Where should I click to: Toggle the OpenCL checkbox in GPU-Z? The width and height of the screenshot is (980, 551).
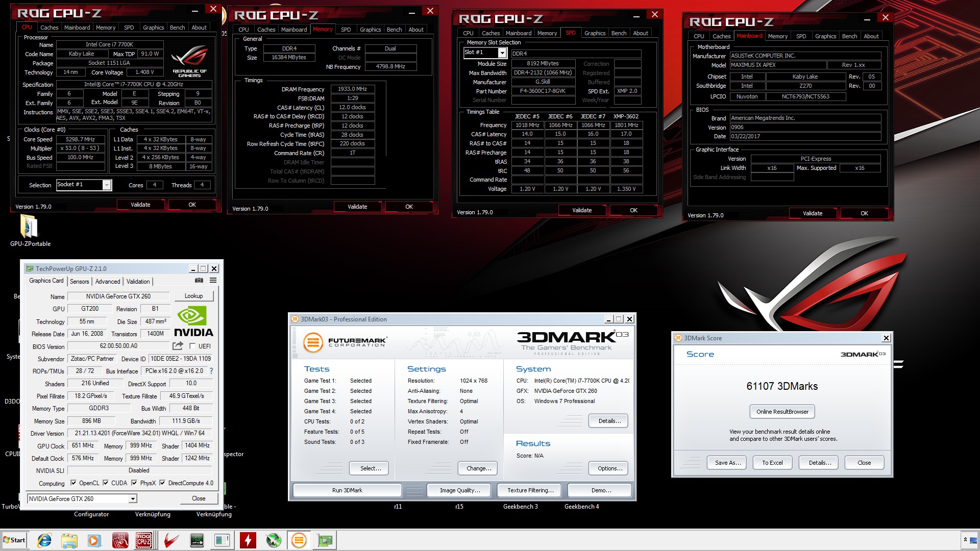pyautogui.click(x=73, y=483)
